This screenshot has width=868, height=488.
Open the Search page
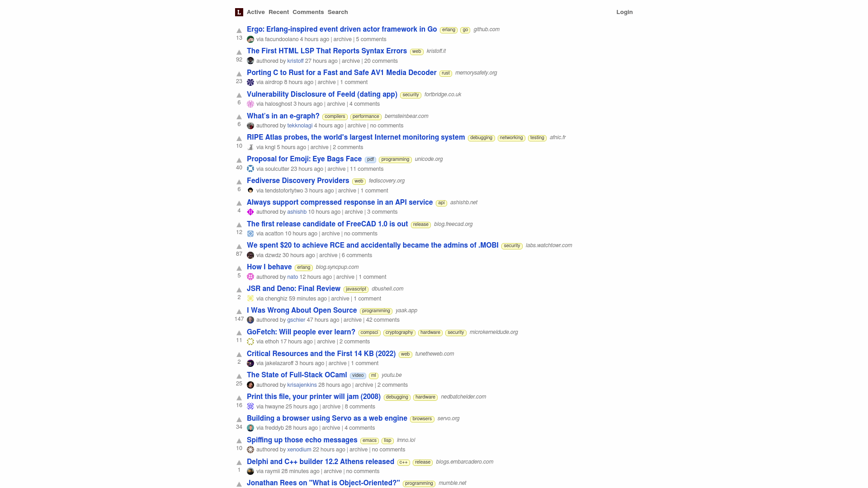click(x=337, y=12)
